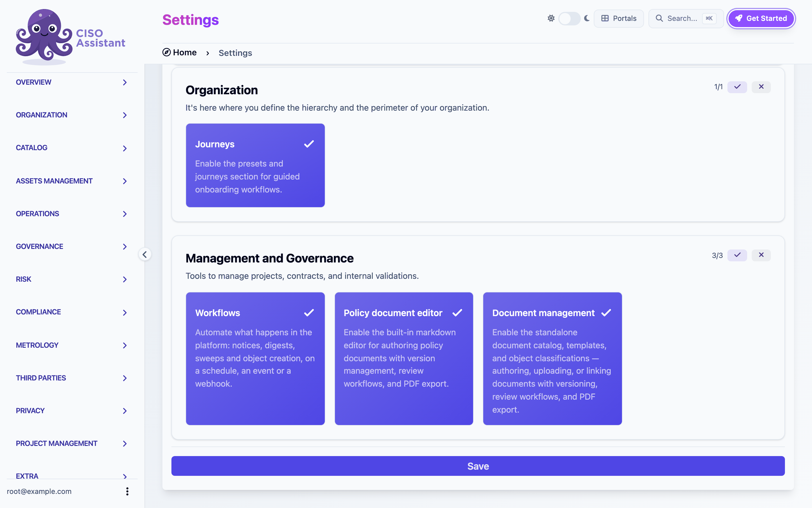Open the Third Parties sidebar menu
This screenshot has height=508, width=812.
pos(72,378)
